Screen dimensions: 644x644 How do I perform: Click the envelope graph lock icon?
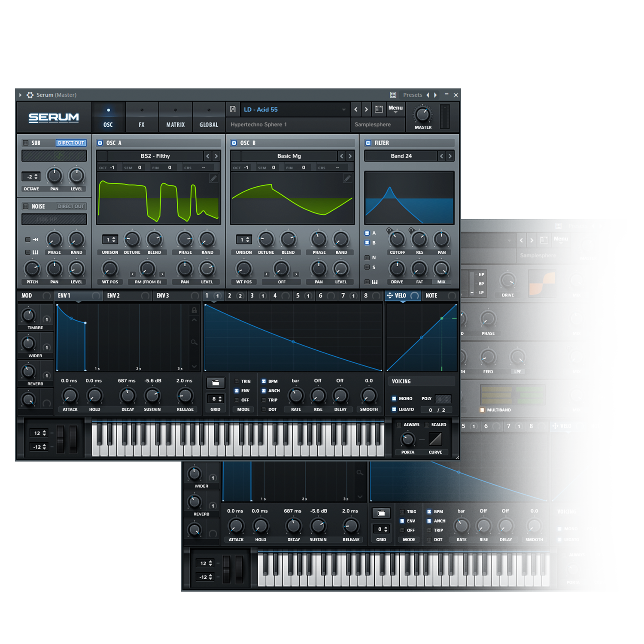pyautogui.click(x=194, y=310)
